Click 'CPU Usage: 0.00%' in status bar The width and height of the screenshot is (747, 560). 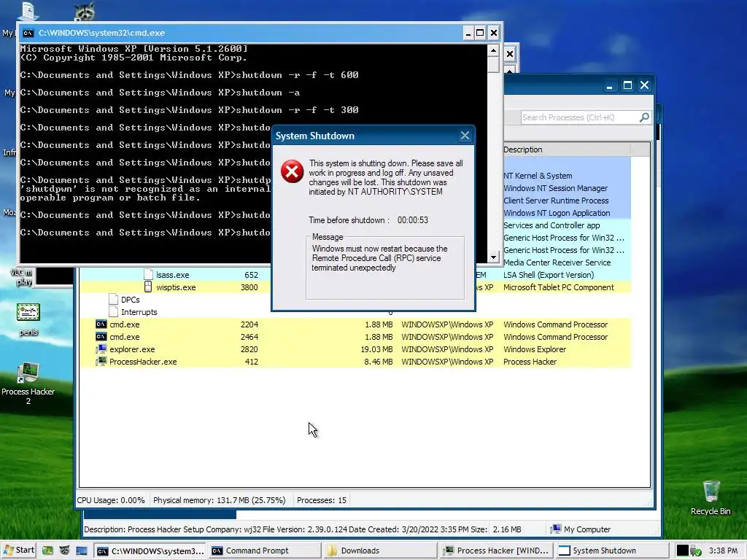111,500
